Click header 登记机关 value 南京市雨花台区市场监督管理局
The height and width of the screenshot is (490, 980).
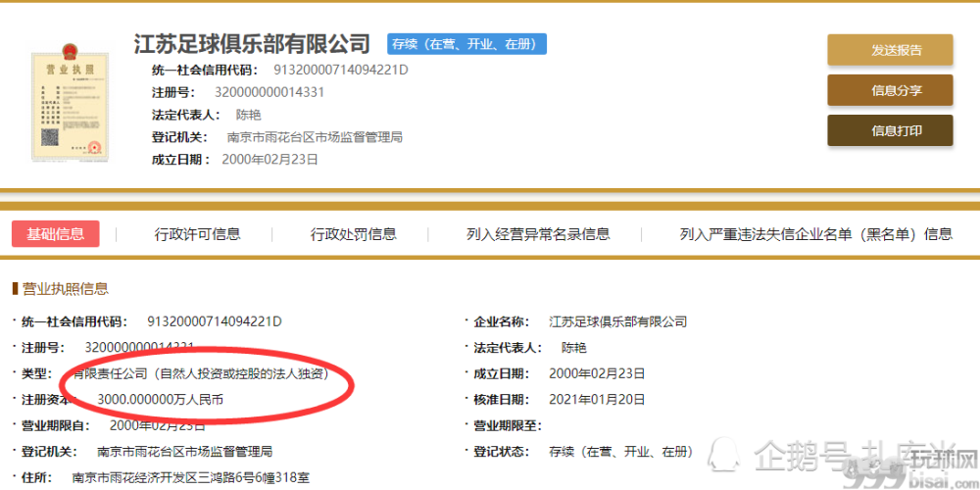(x=315, y=137)
